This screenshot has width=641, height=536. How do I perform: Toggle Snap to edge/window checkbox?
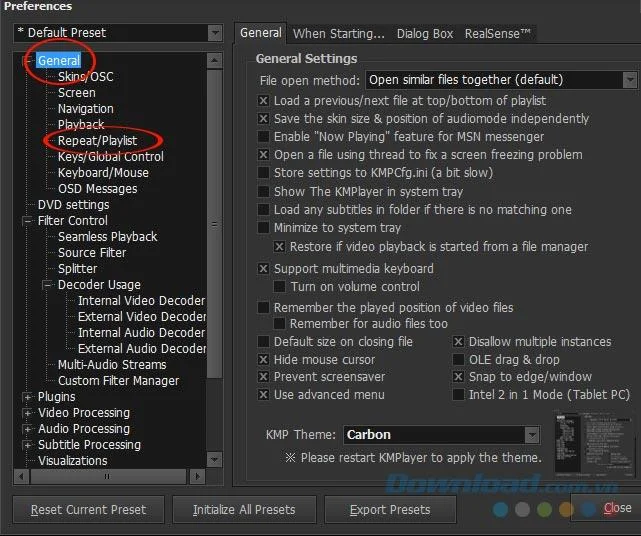(x=458, y=377)
